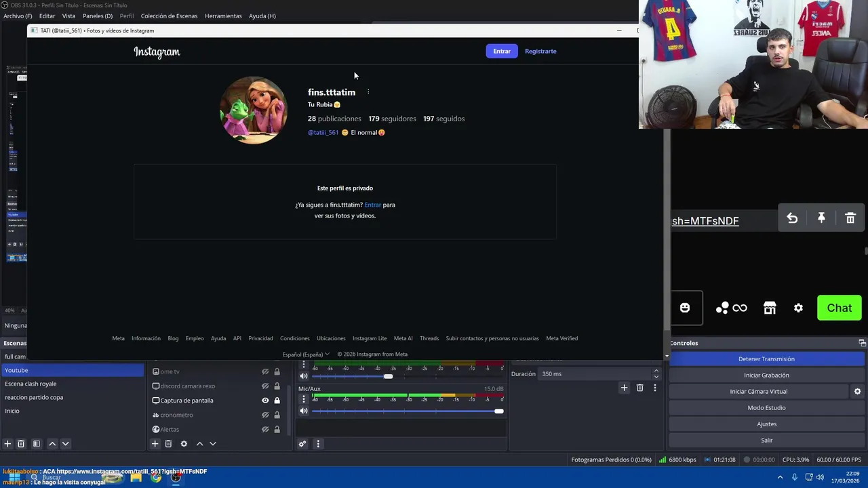The height and width of the screenshot is (488, 868).
Task: Open the Español (España) language dropdown
Action: 306,354
